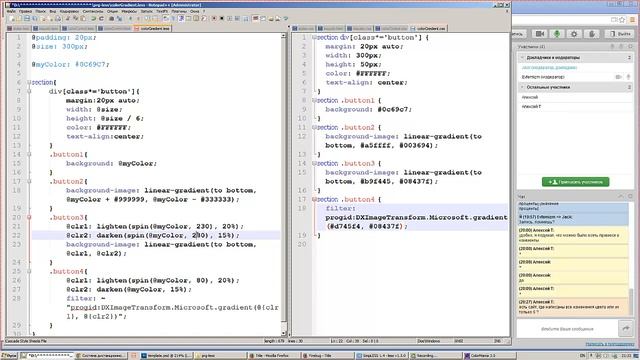Collapse the .button3 fold marker on line 20

coord(29,217)
